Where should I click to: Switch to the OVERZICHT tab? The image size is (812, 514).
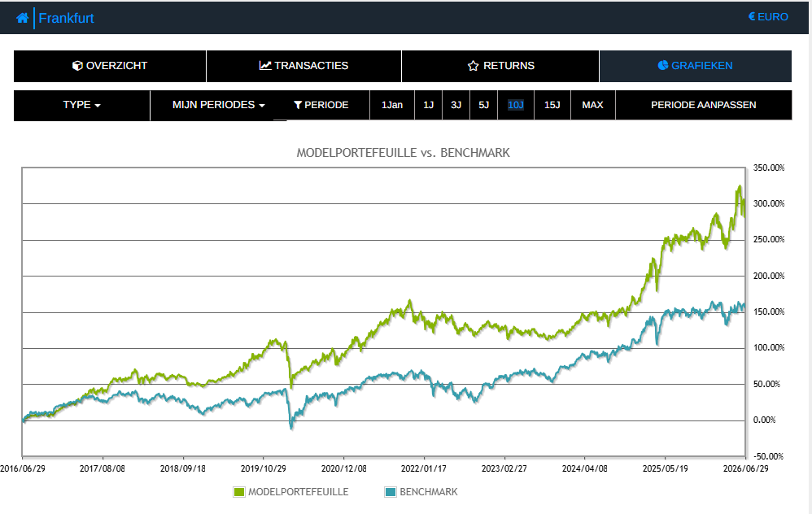click(x=110, y=66)
